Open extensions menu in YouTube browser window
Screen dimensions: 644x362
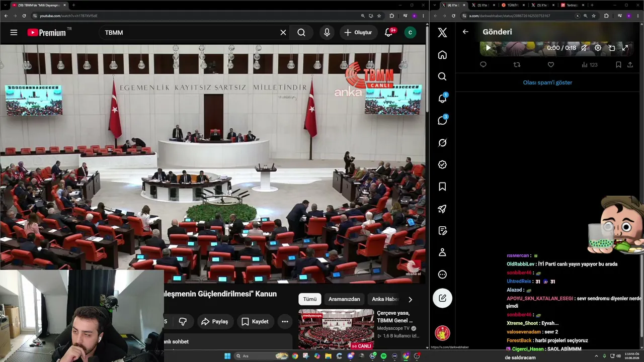click(392, 16)
